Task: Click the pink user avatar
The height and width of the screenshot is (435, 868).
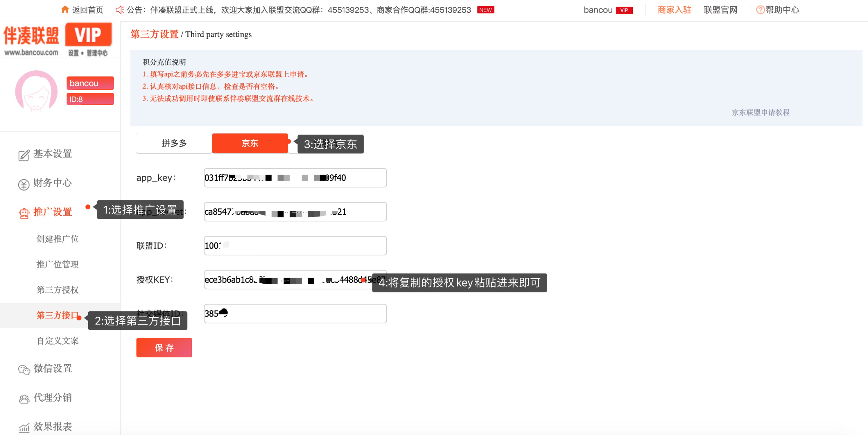Action: pyautogui.click(x=36, y=91)
